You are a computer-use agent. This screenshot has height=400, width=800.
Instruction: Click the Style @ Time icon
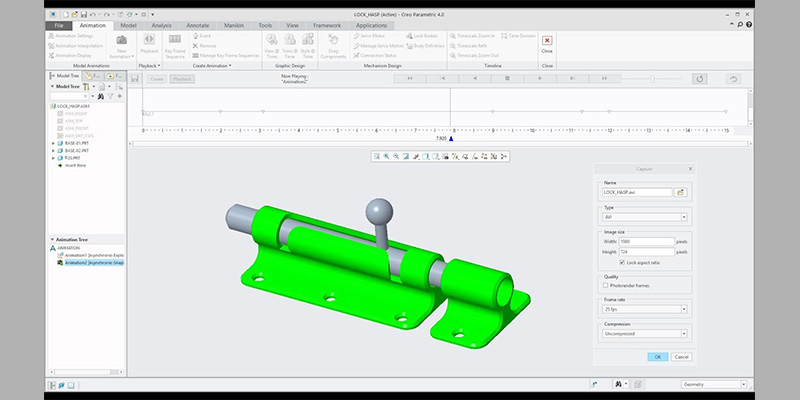(x=308, y=39)
